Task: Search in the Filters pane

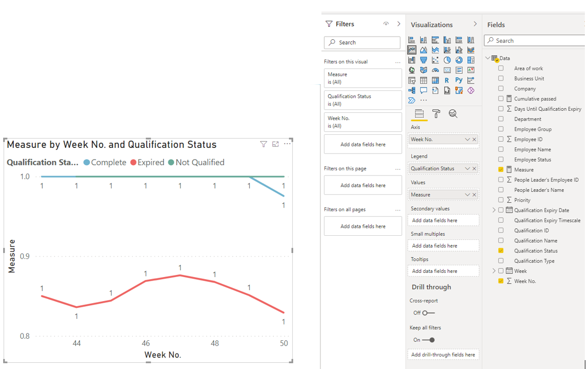Action: point(362,42)
